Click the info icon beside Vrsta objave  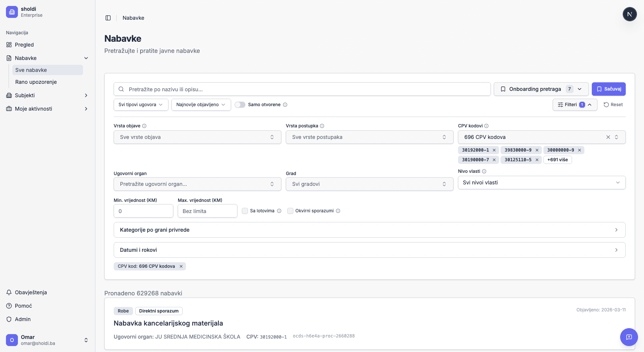pyautogui.click(x=144, y=126)
